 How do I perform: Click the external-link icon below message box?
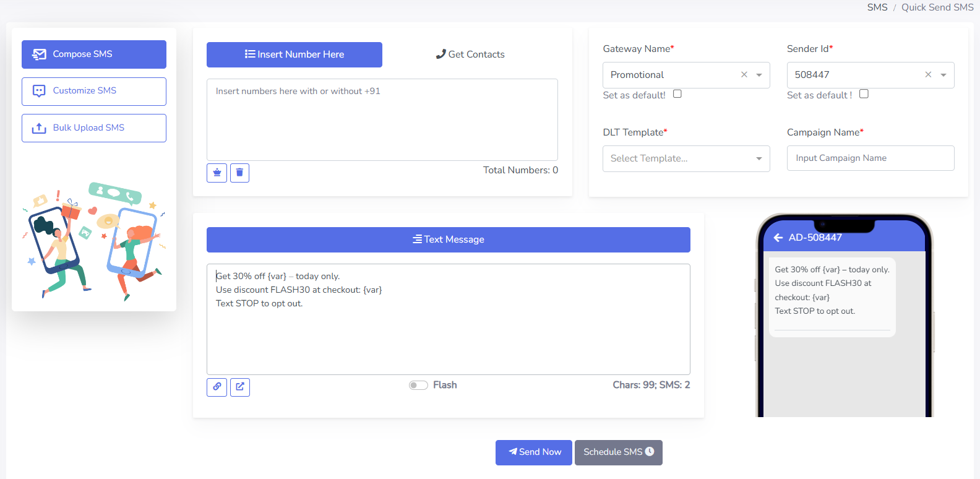240,387
